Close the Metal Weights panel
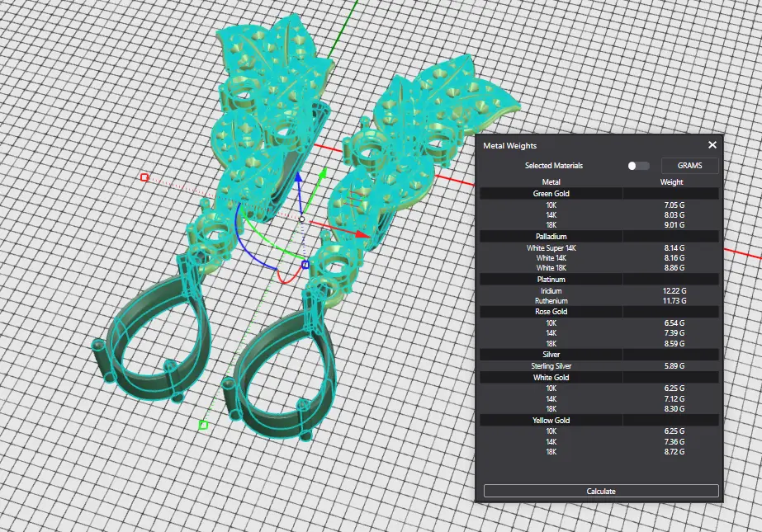This screenshot has width=762, height=532. pos(712,145)
